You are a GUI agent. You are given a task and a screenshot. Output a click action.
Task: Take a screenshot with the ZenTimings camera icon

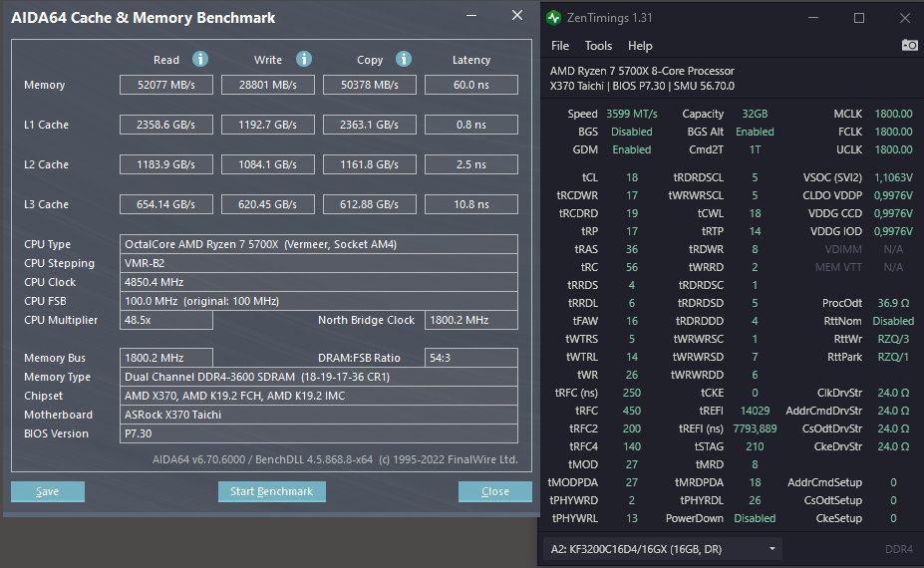(909, 46)
